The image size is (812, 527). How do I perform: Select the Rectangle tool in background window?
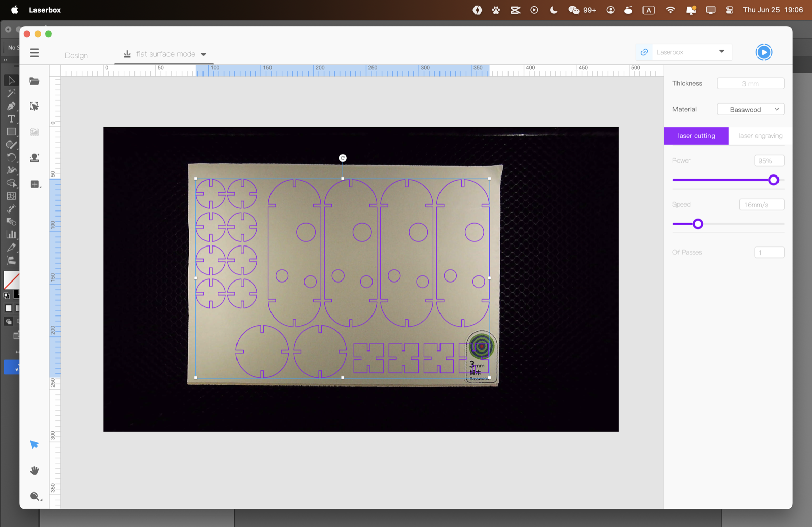coord(11,132)
